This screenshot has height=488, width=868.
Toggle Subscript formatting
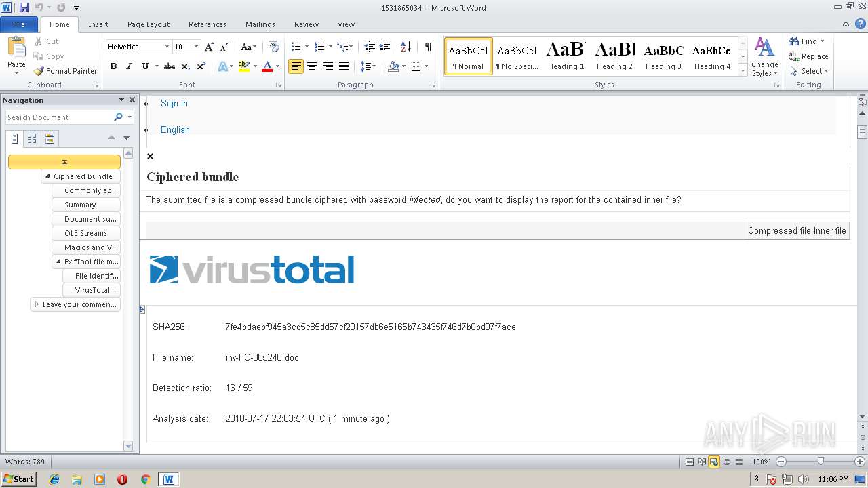click(x=186, y=66)
